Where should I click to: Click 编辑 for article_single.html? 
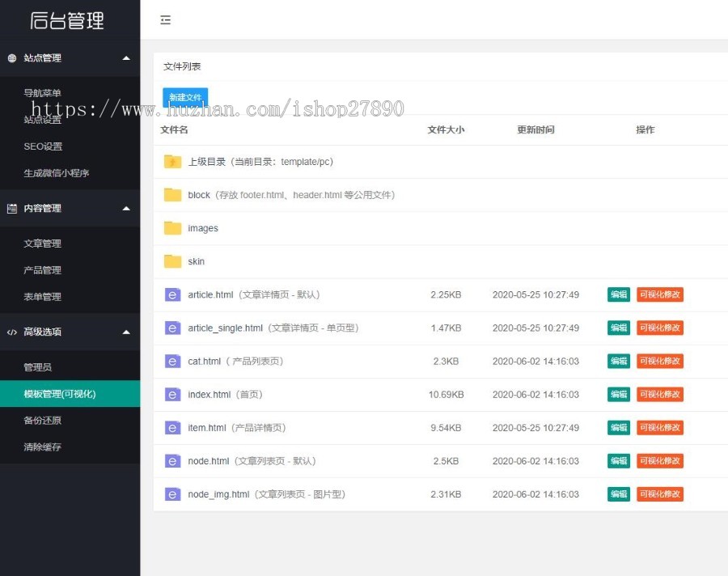pyautogui.click(x=619, y=328)
